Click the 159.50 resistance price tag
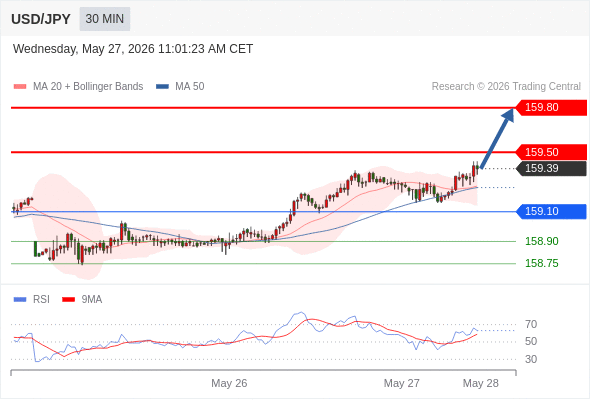The height and width of the screenshot is (400, 590). pyautogui.click(x=551, y=152)
